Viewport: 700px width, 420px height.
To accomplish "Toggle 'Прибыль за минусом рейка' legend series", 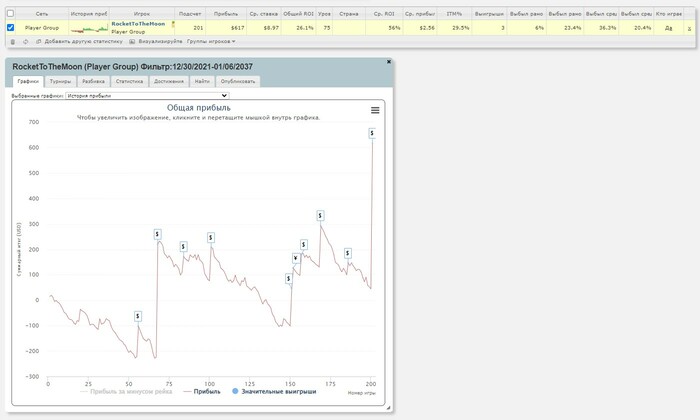I will point(125,391).
